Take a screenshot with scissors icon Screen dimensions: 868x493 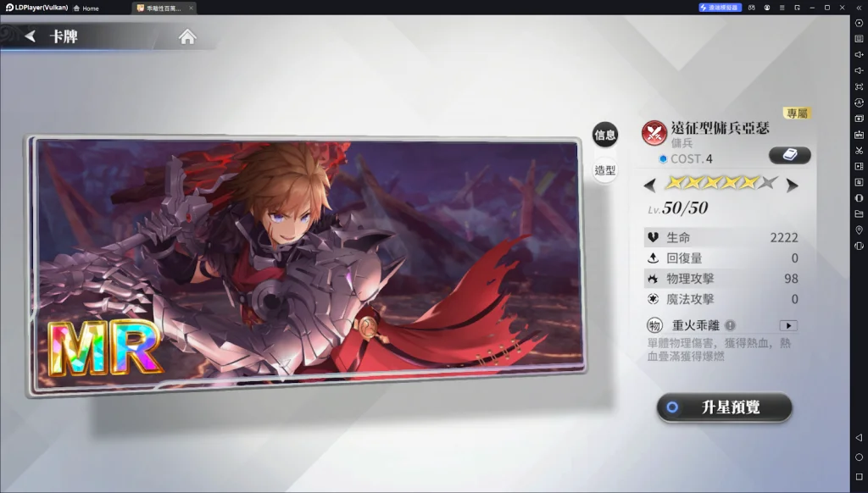[859, 151]
